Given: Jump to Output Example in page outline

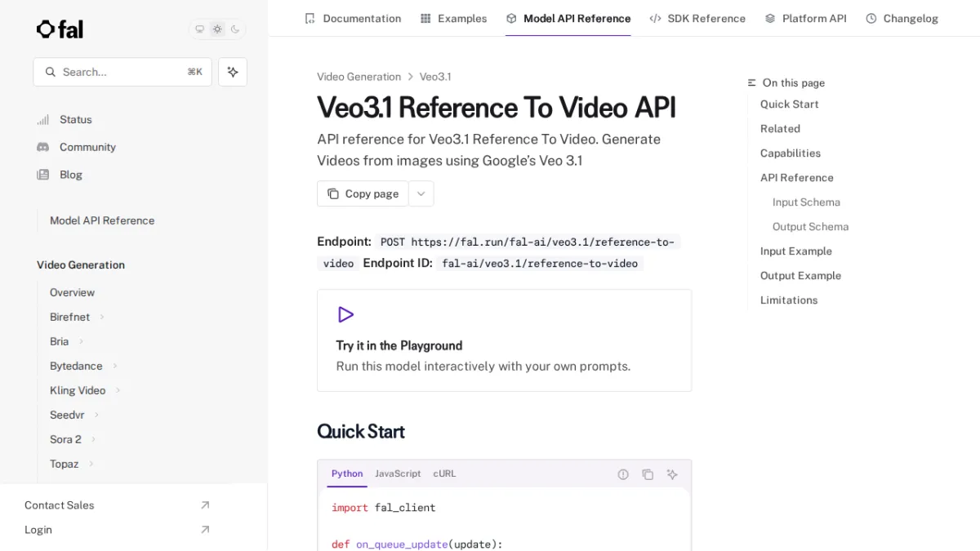Looking at the screenshot, I should click(800, 276).
